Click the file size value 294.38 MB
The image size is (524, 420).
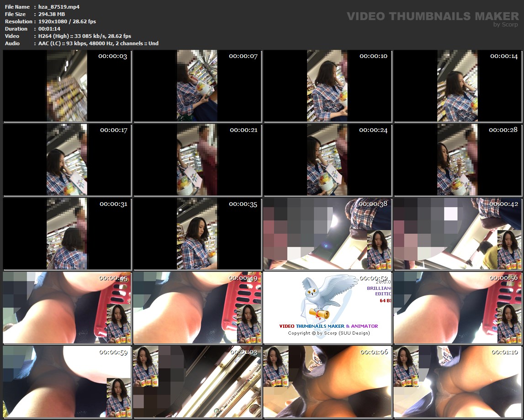pos(52,14)
